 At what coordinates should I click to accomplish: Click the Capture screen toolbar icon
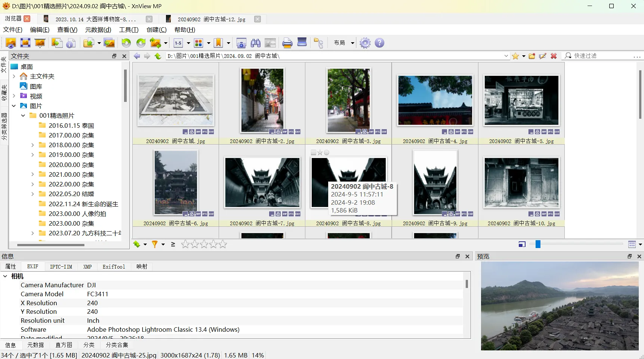tap(241, 43)
